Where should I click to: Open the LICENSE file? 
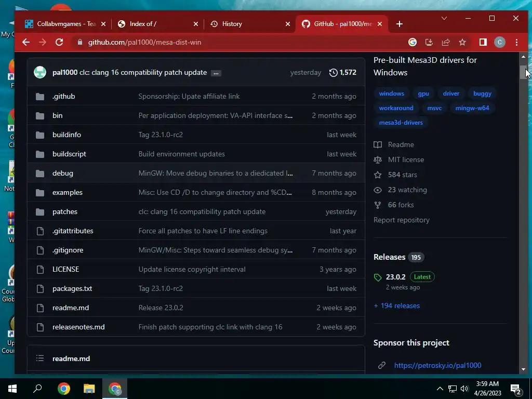tap(65, 270)
